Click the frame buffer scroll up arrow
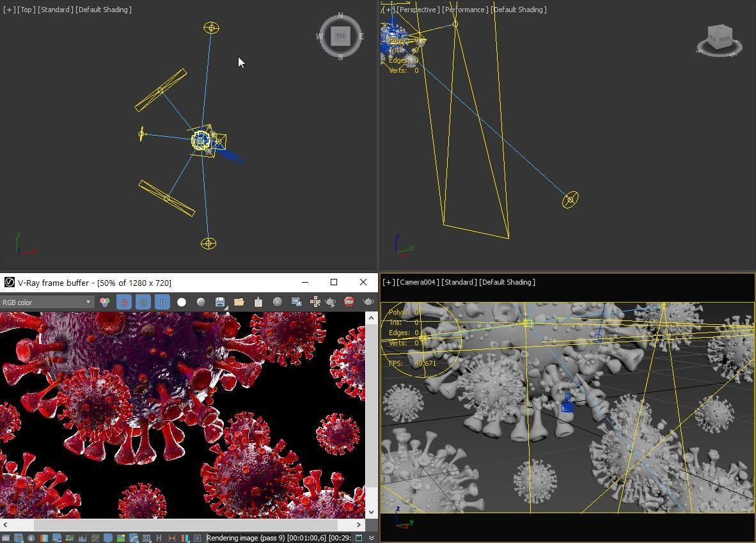The width and height of the screenshot is (756, 543). (x=371, y=318)
